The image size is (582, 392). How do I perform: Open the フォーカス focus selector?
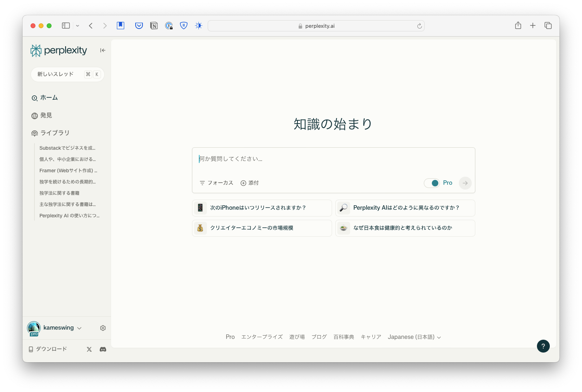(x=217, y=183)
